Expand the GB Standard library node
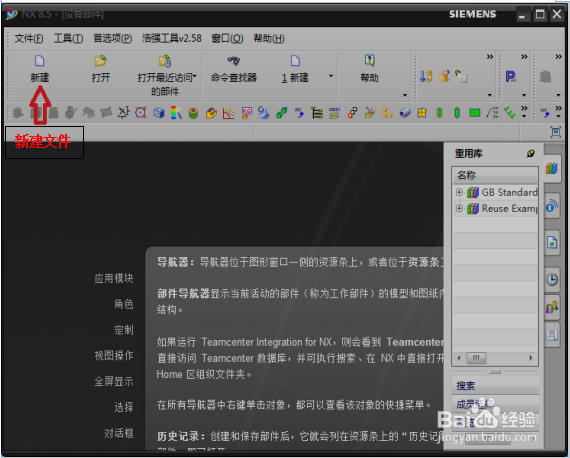This screenshot has width=570, height=458. coord(459,192)
